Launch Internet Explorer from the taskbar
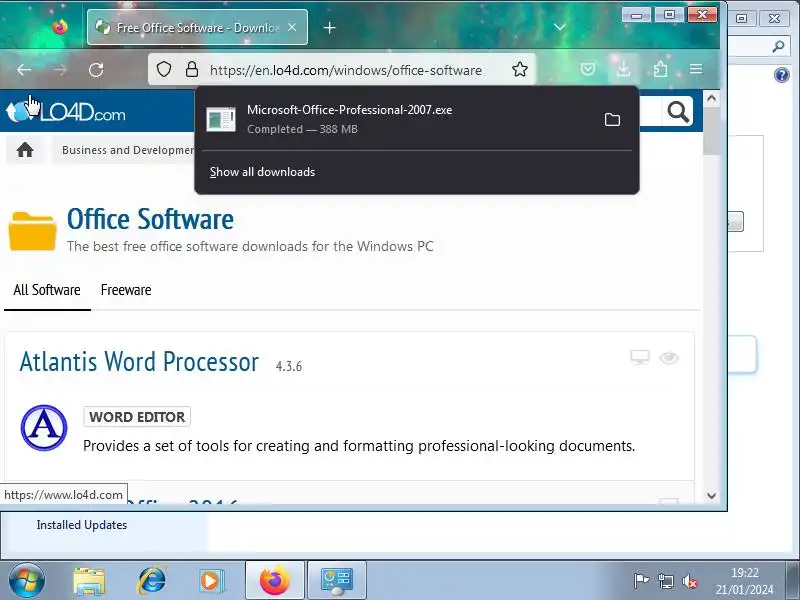 [x=152, y=580]
